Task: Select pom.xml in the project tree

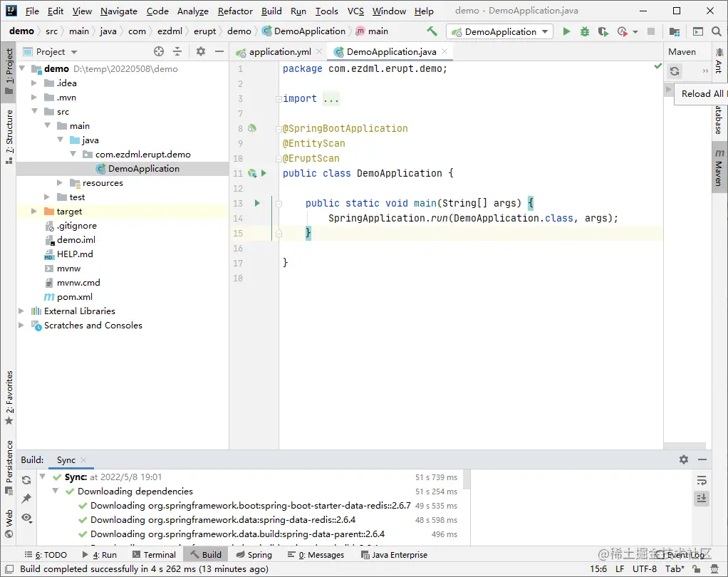Action: point(74,296)
